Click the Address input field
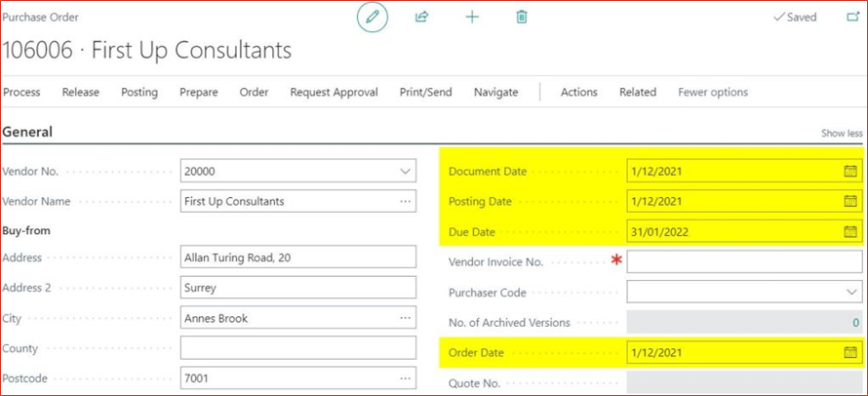 point(297,258)
